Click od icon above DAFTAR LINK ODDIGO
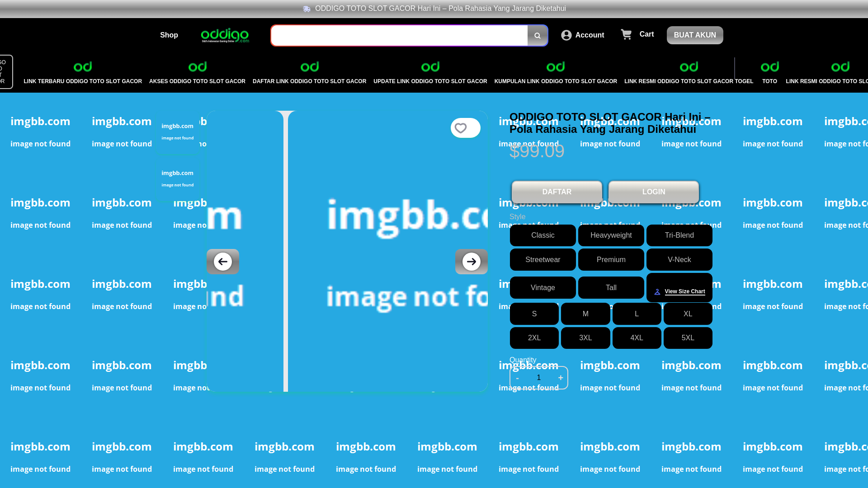The image size is (868, 488). [x=310, y=67]
